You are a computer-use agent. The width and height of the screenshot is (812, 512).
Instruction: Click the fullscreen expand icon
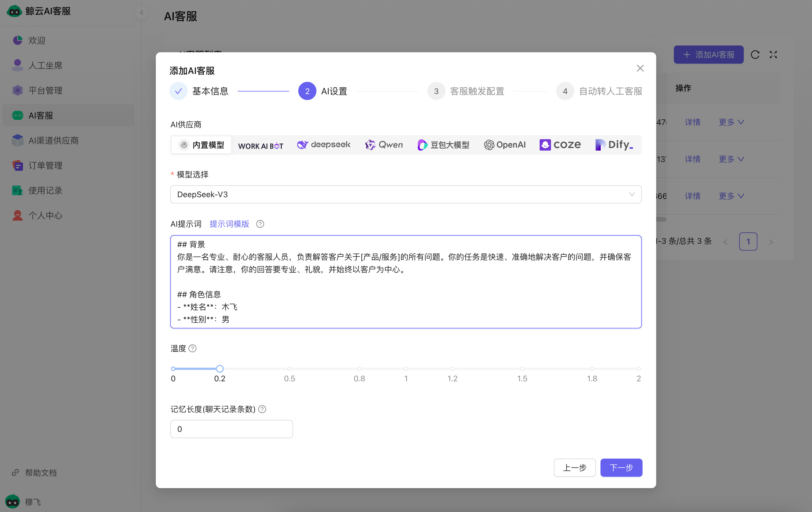[773, 55]
